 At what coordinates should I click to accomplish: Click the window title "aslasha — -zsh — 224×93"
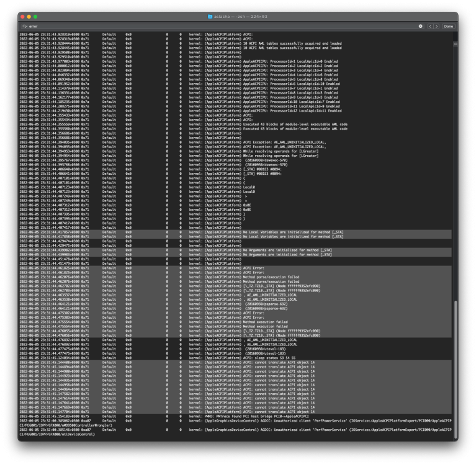point(240,17)
